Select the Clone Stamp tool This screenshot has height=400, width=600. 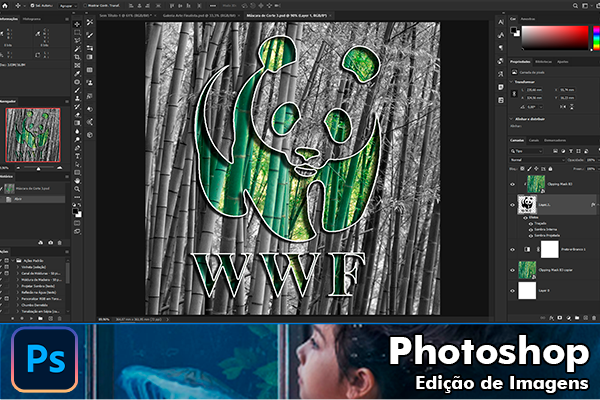click(x=77, y=98)
